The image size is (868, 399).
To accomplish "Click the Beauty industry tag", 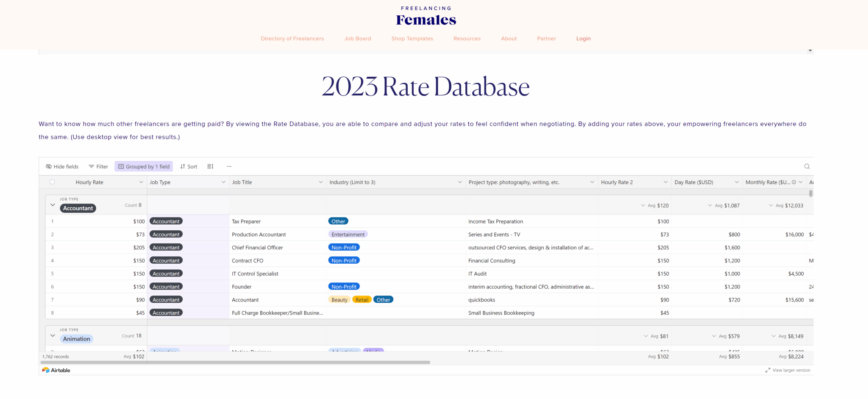I will click(x=339, y=300).
